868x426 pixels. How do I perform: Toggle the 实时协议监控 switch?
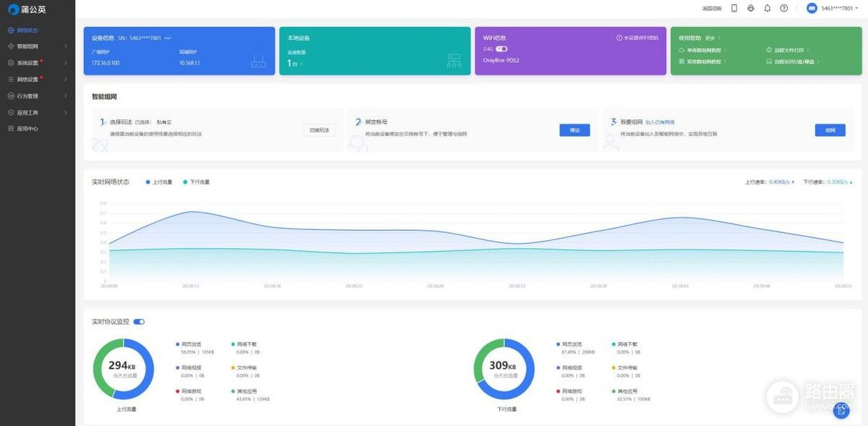tap(139, 322)
